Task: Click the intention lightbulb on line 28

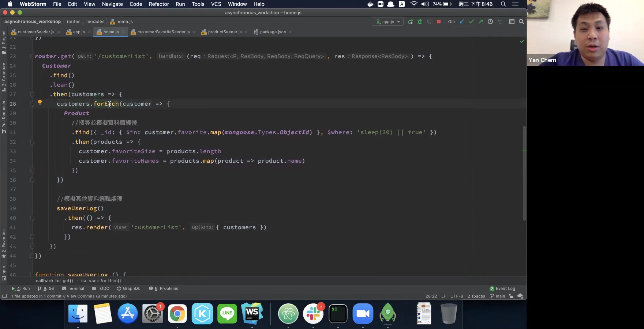Action: pyautogui.click(x=40, y=103)
